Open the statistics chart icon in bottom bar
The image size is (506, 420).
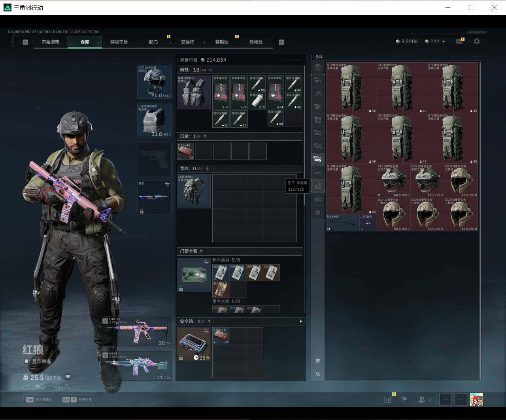pyautogui.click(x=387, y=399)
